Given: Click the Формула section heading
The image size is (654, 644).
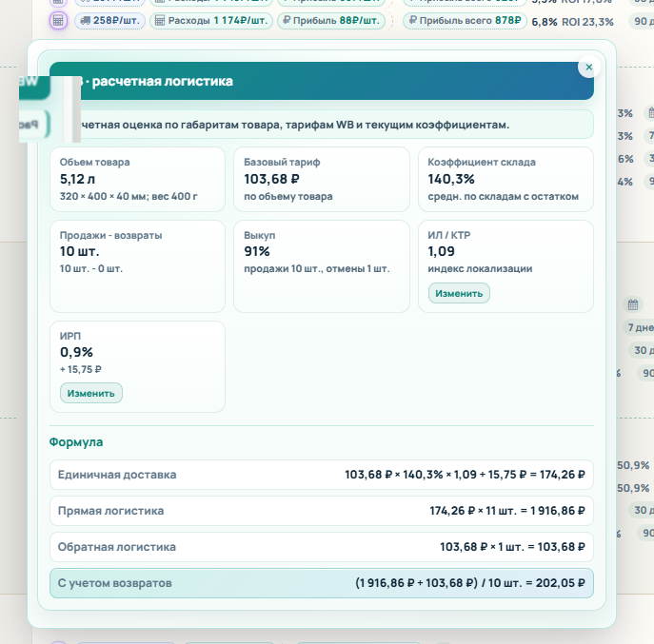Looking at the screenshot, I should click(x=76, y=442).
